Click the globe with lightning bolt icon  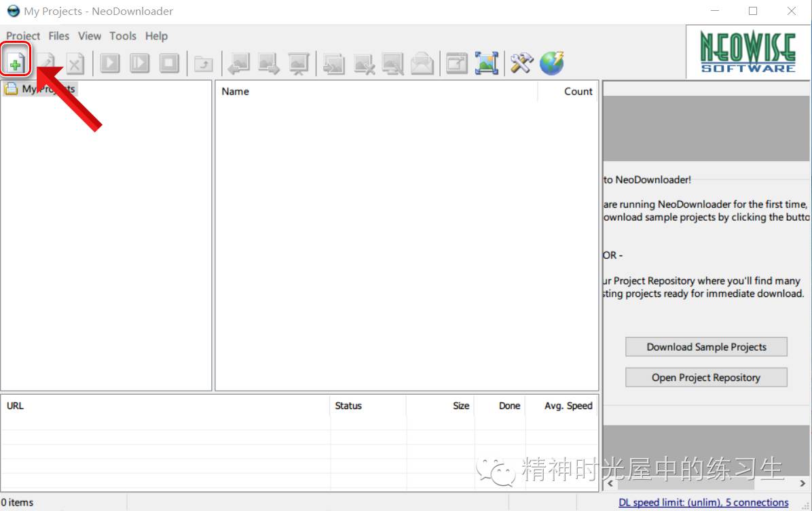tap(552, 63)
